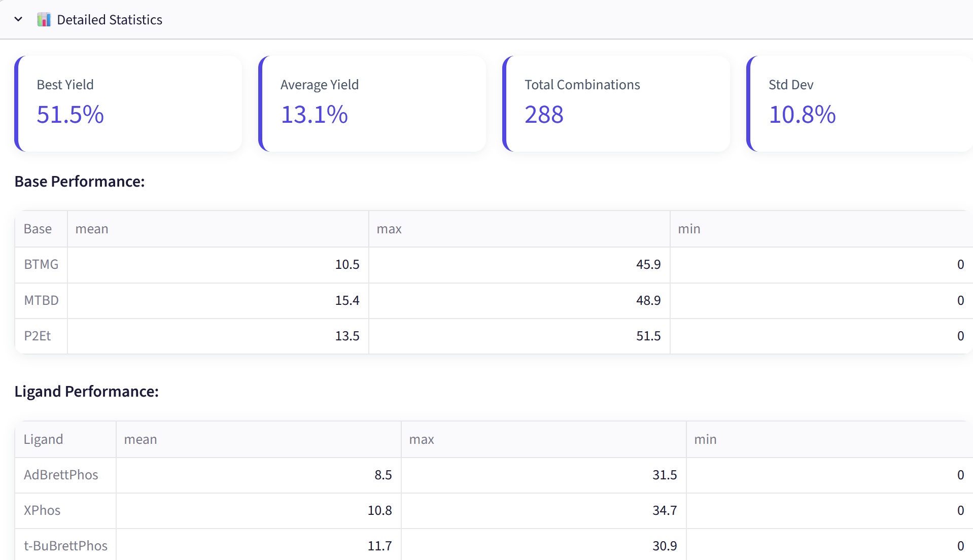Click AdBrettPhos mean value 8.5
The width and height of the screenshot is (973, 560).
pos(383,475)
